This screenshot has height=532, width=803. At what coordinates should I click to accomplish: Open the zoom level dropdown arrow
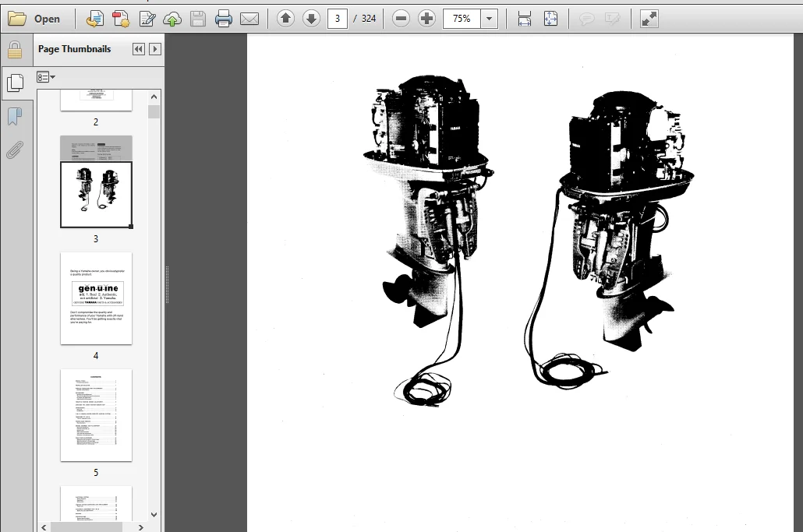[x=489, y=19]
